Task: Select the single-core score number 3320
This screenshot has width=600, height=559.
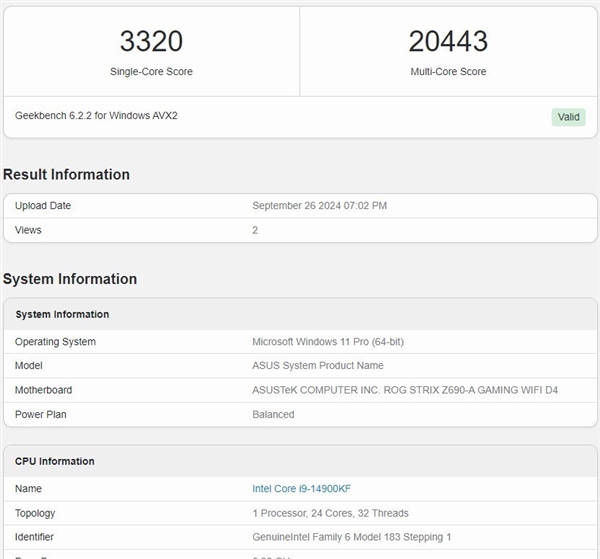Action: point(151,41)
